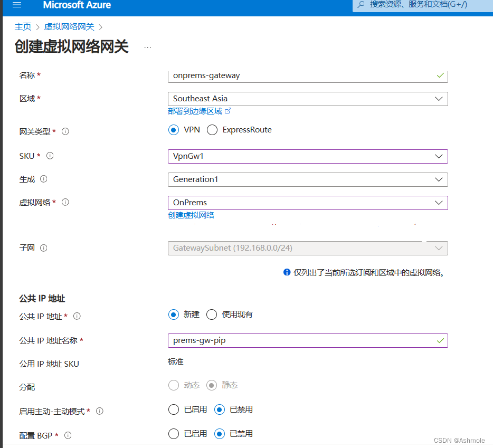Click the onprems-gateway name field

point(308,77)
